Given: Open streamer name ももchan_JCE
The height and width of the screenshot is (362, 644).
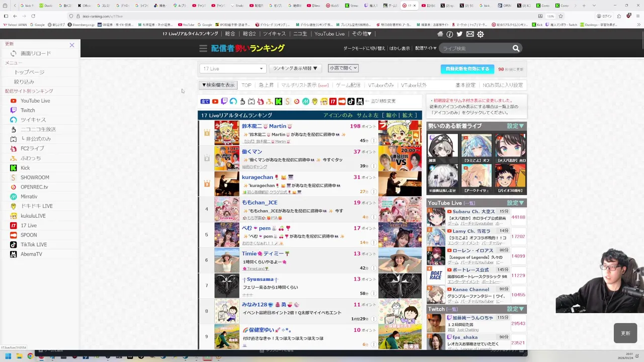Looking at the screenshot, I should coord(260,203).
